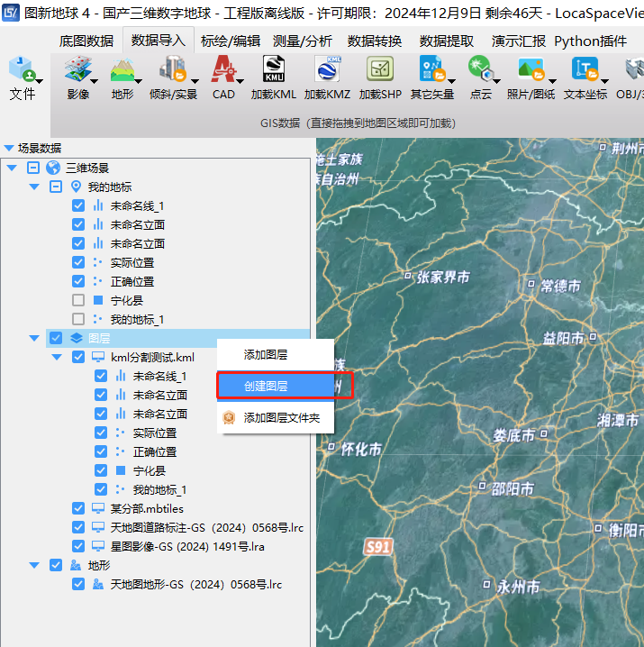This screenshot has width=644, height=647.
Task: Choose 添加图层文件夹 from context menu
Action: click(276, 417)
